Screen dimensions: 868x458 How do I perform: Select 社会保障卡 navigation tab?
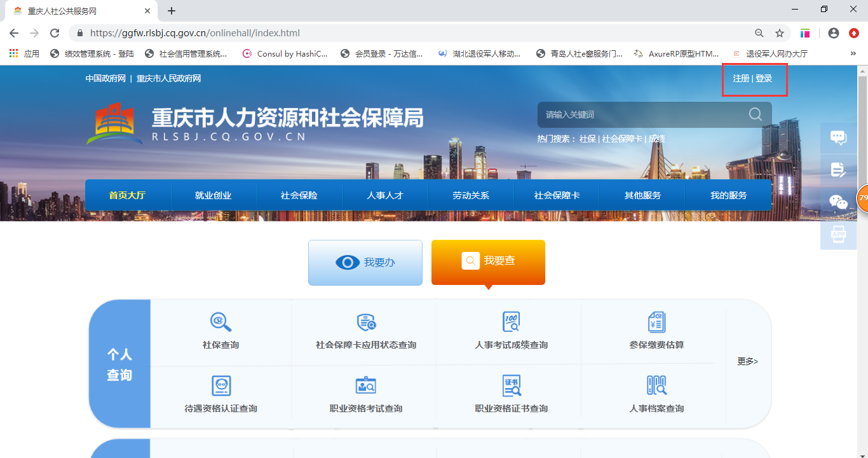[557, 195]
